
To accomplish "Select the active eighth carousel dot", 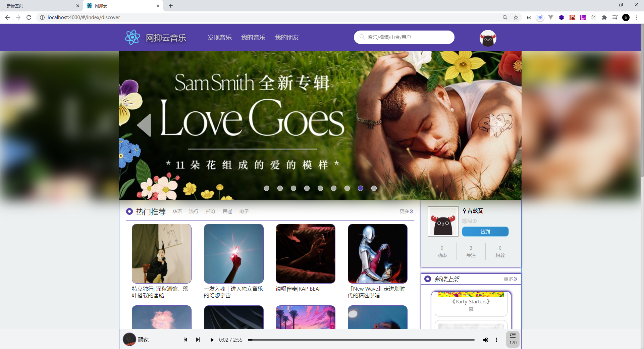I will [x=361, y=188].
